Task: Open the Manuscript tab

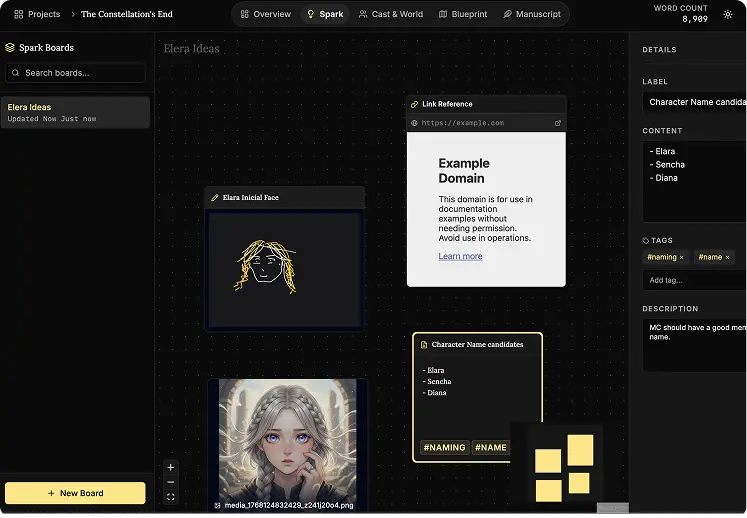Action: (x=531, y=14)
